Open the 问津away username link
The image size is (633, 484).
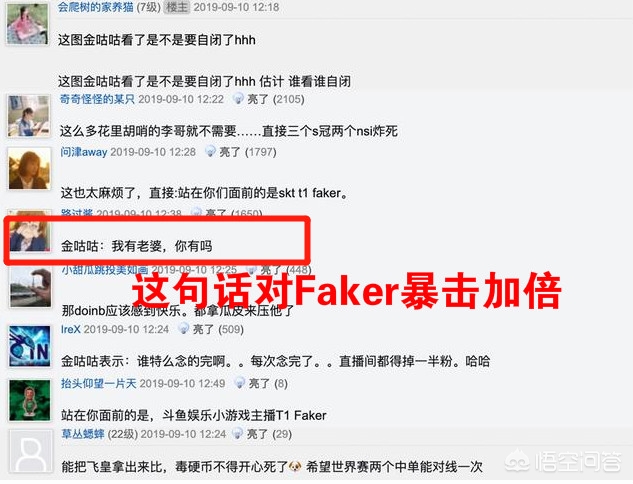click(84, 152)
